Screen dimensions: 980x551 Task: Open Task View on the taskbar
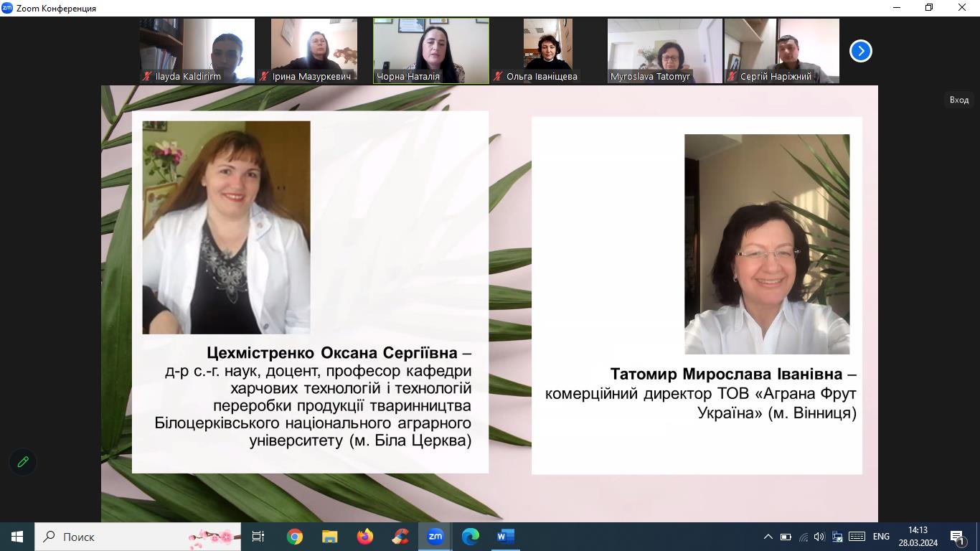[258, 537]
